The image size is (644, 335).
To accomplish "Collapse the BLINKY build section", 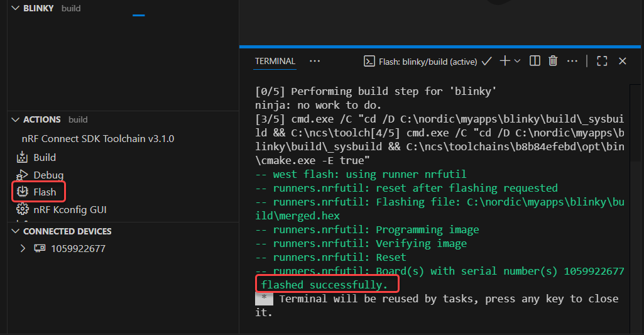I will click(x=16, y=9).
